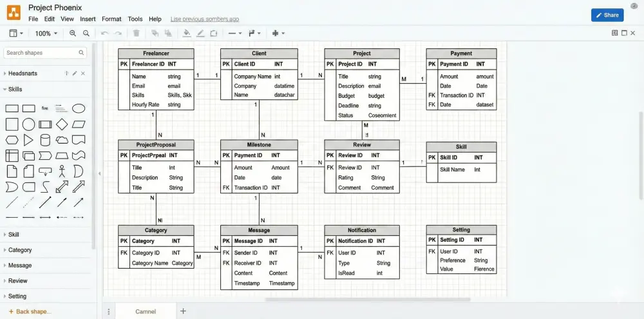
Task: Click the last changes link beside Help
Action: (205, 19)
